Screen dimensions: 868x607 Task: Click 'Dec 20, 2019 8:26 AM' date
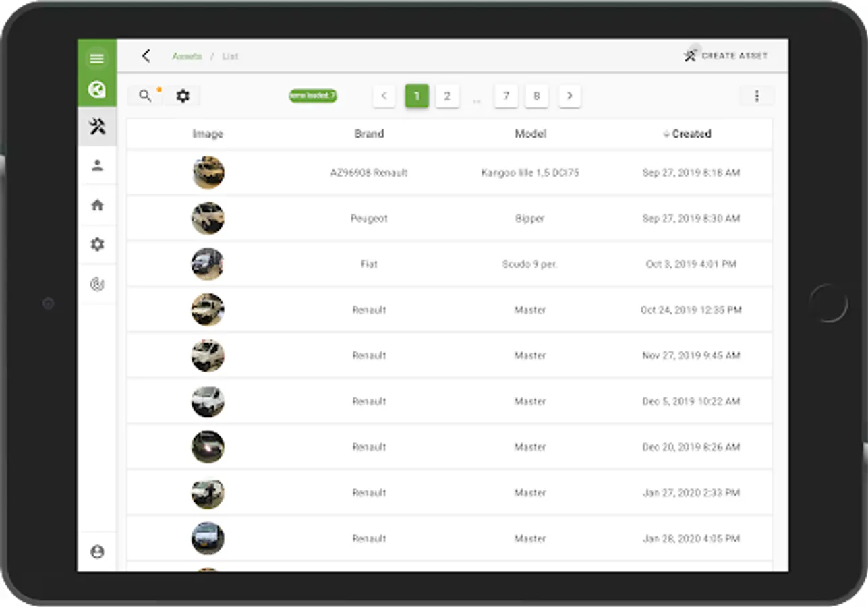(691, 447)
